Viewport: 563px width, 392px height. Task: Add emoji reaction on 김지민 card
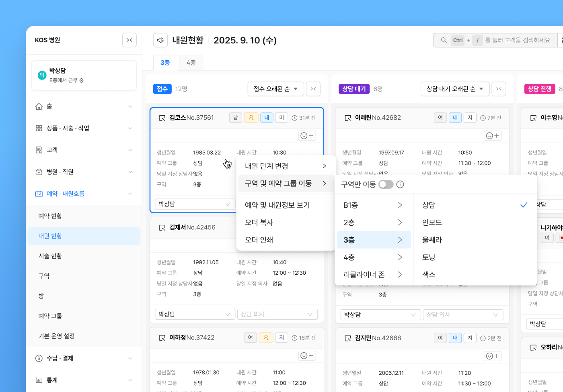click(x=493, y=356)
